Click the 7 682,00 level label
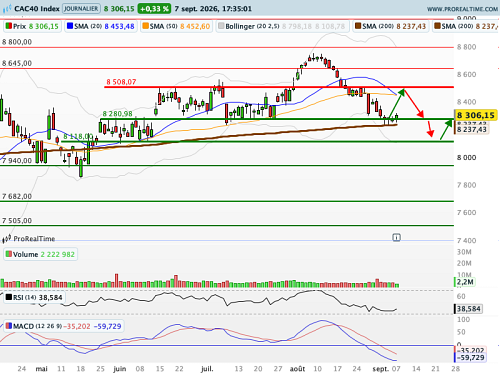This screenshot has width=500, height=375. coord(17,196)
